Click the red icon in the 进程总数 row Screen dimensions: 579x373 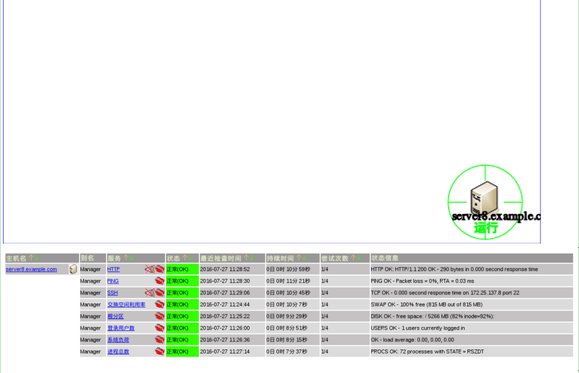coord(160,352)
